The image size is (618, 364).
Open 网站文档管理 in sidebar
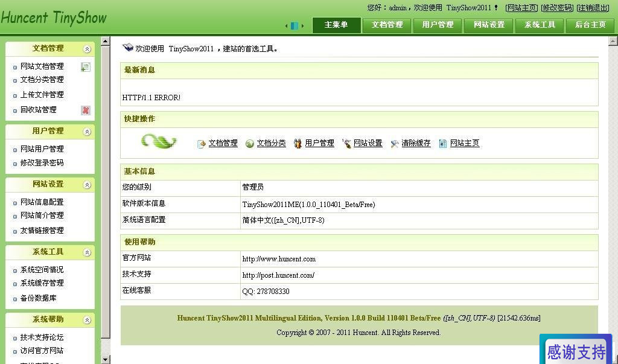pos(42,66)
